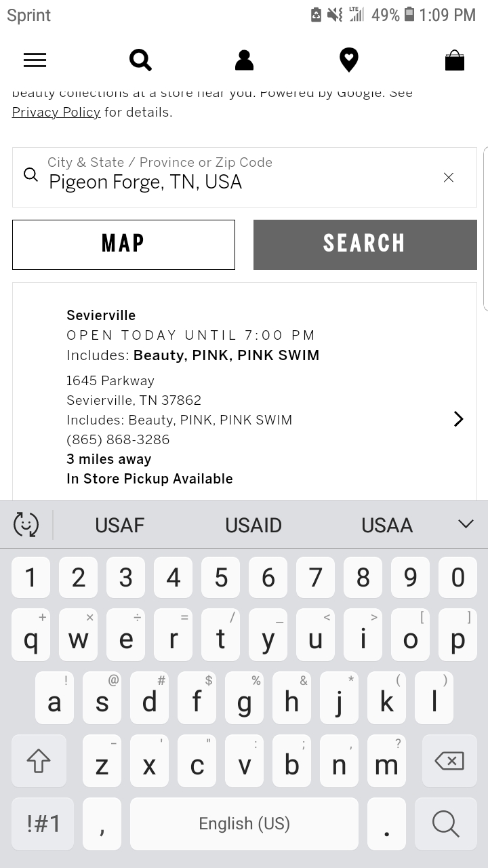Tap the keyboard search key
This screenshot has height=868, width=488.
point(446,824)
